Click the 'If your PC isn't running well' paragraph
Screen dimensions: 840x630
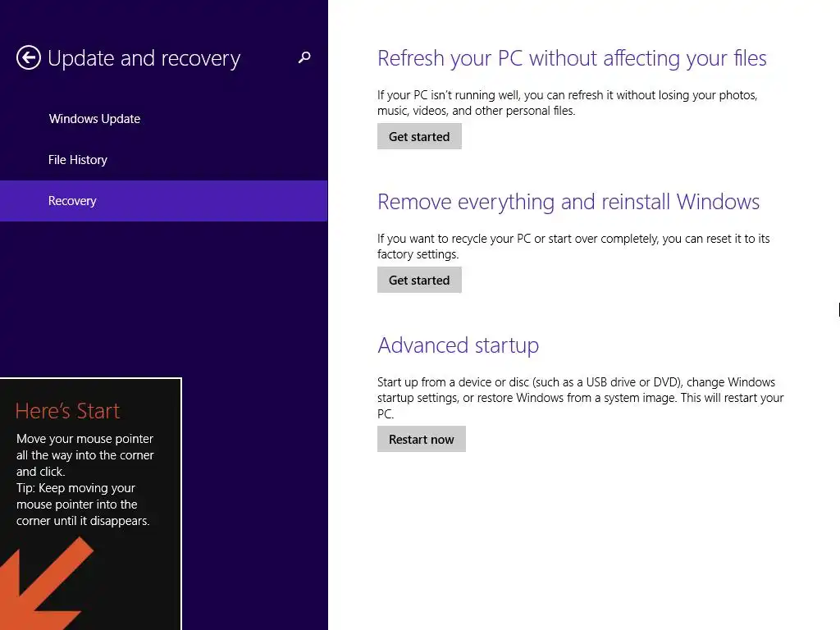568,103
